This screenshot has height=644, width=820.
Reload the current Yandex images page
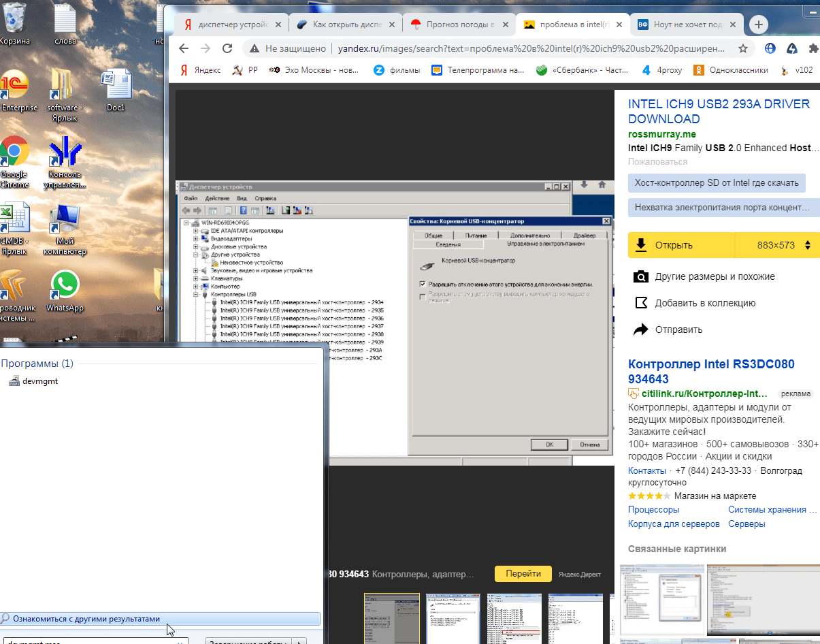pyautogui.click(x=227, y=49)
